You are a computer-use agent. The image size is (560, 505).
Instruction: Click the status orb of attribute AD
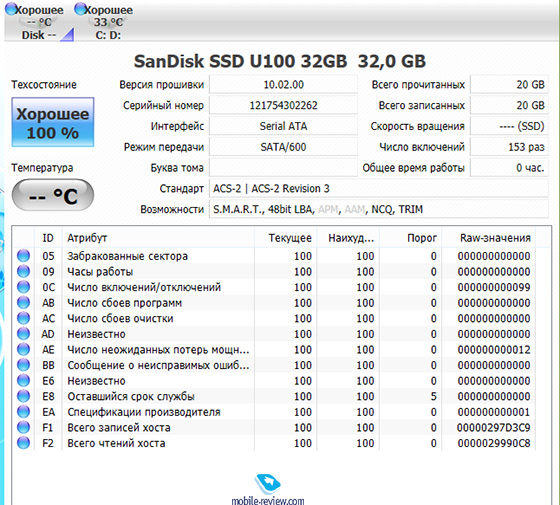coord(24,334)
